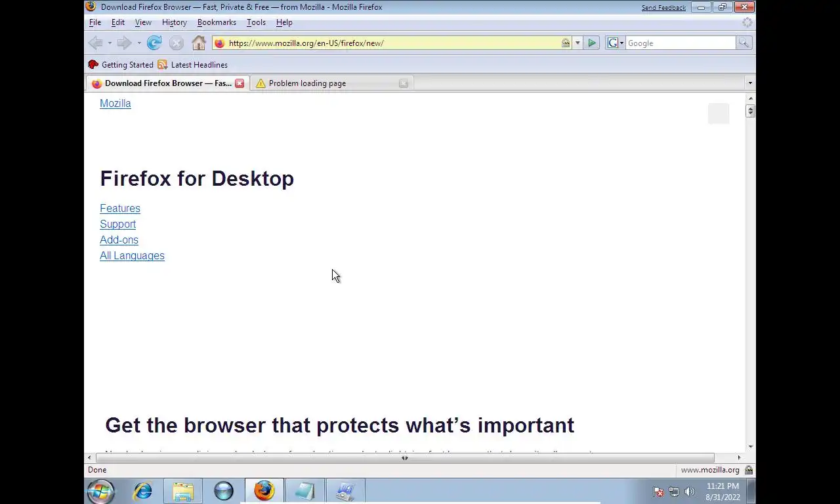The height and width of the screenshot is (504, 840).
Task: Click the Send Feedback link
Action: click(663, 8)
